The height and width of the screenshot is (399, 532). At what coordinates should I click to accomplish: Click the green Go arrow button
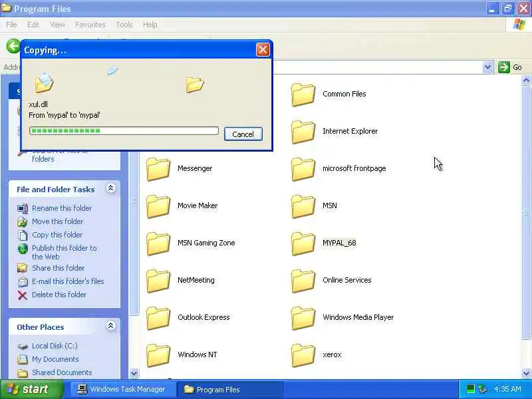(504, 67)
